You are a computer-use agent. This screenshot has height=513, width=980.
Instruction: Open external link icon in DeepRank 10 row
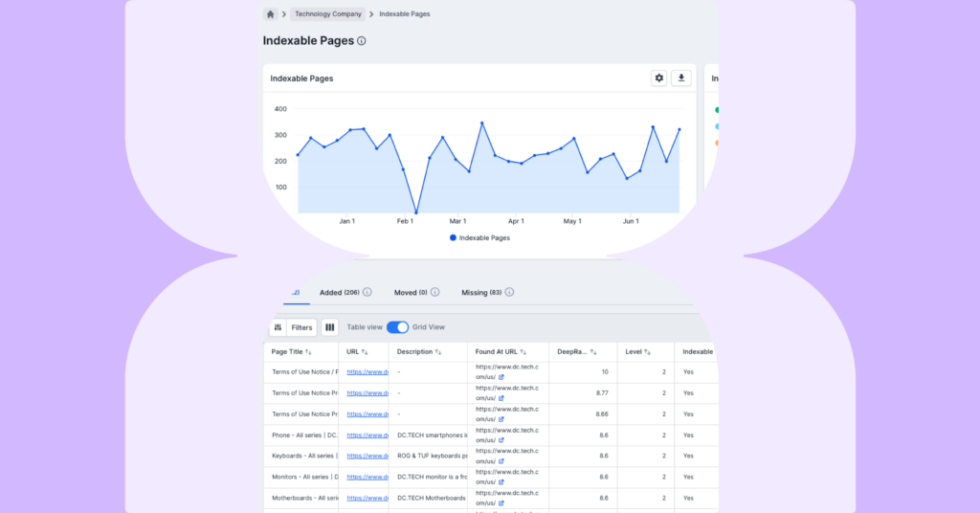click(x=501, y=377)
